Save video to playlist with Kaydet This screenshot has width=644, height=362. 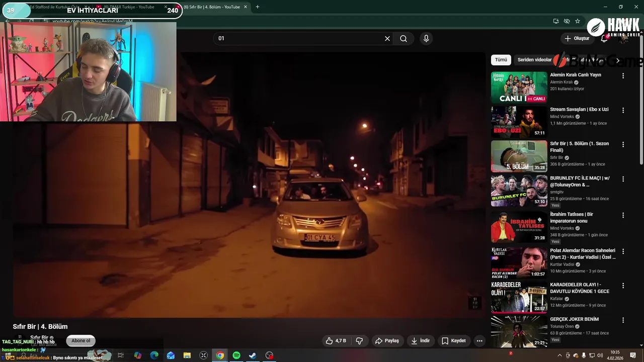pyautogui.click(x=454, y=340)
